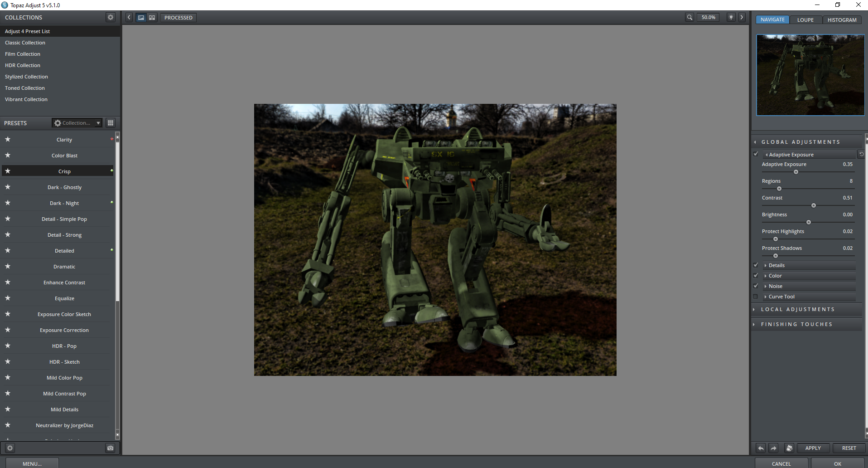
Task: Switch to the Navigate tab
Action: (x=773, y=19)
